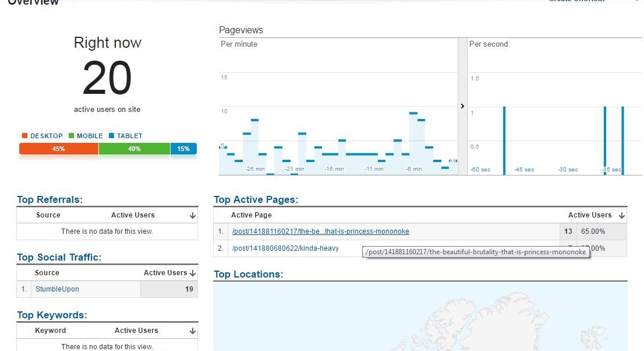Select the blue 15% tablet bar segment
Image resolution: width=644 pixels, height=351 pixels.
click(183, 149)
